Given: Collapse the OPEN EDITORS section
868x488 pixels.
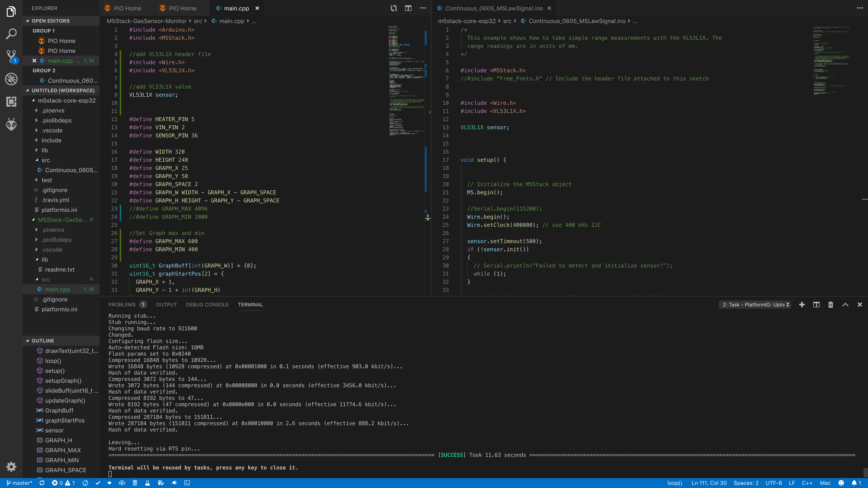Looking at the screenshot, I should coord(50,21).
